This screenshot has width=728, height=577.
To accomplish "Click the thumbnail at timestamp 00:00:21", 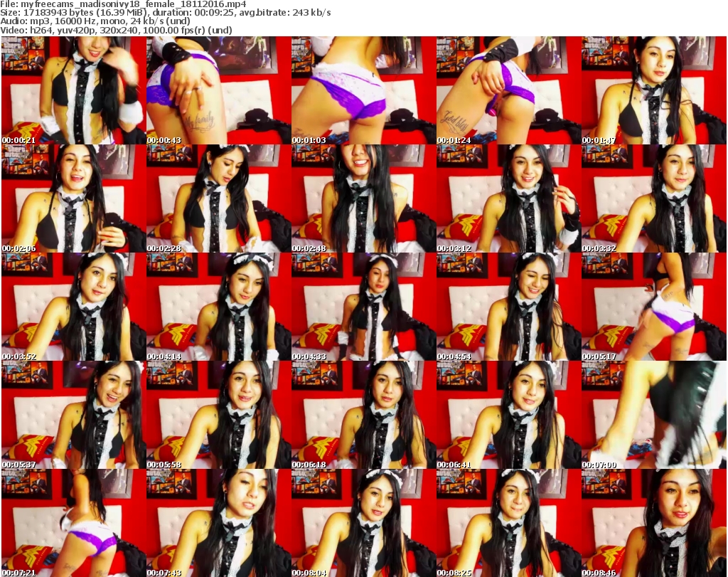I will (73, 90).
